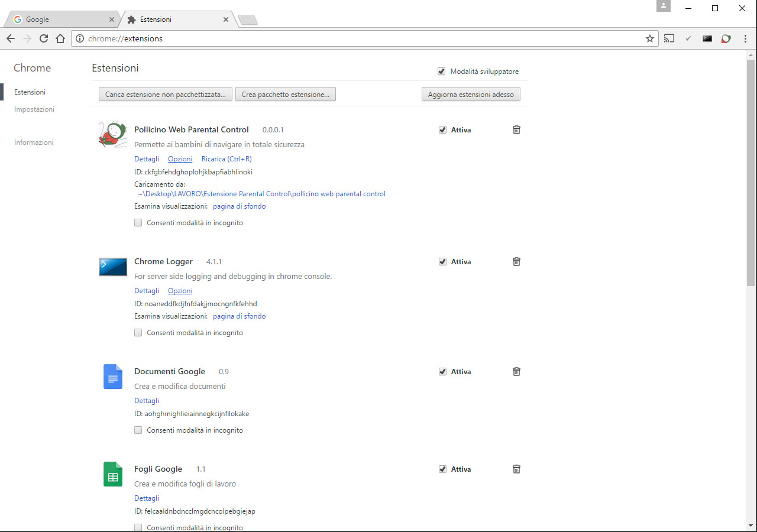Close the Estensioni tab
757x532 pixels.
[x=226, y=20]
